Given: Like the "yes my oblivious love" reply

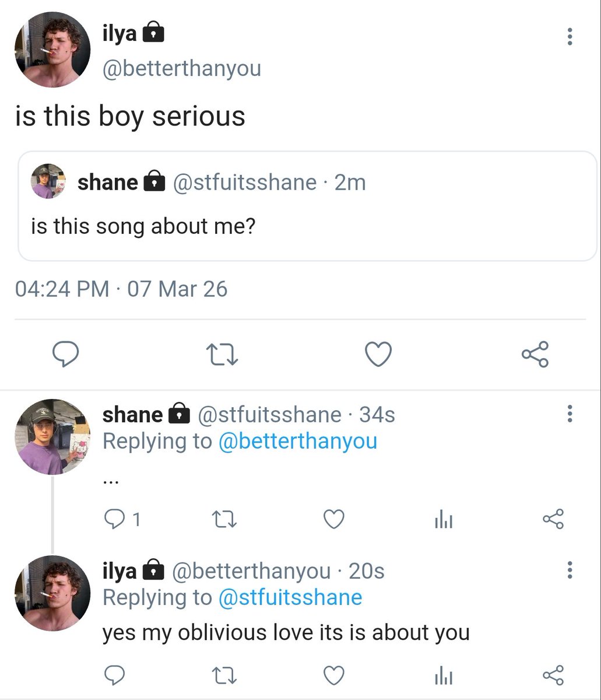Looking at the screenshot, I should (333, 675).
